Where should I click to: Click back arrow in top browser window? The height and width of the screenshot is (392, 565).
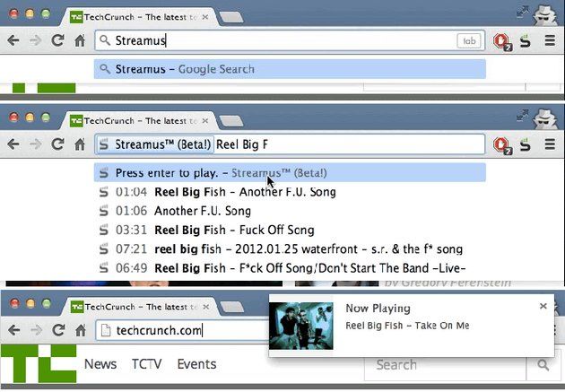pos(13,40)
